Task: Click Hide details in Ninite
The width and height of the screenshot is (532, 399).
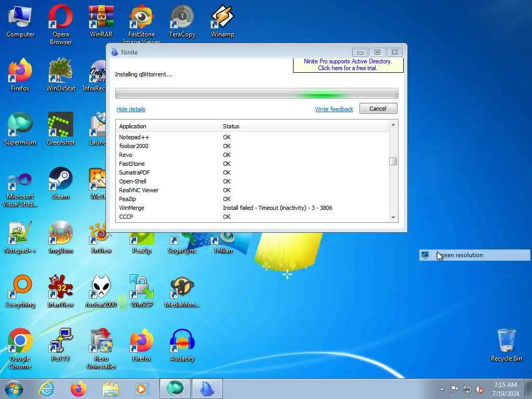Action: pyautogui.click(x=130, y=109)
